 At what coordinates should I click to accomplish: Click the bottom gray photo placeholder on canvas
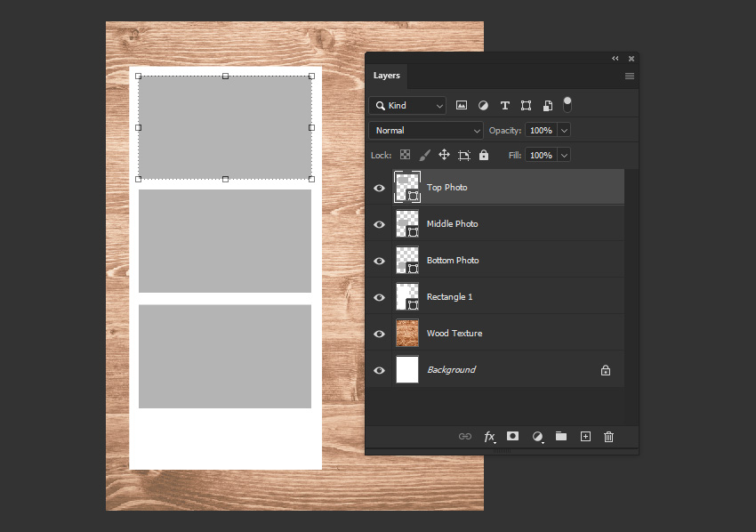click(x=225, y=357)
